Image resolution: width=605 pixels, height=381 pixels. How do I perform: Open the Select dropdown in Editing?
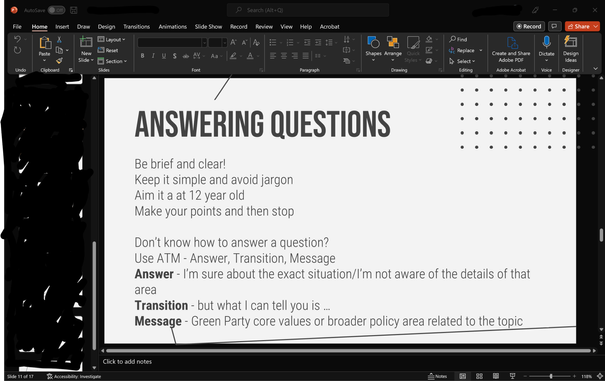[462, 61]
